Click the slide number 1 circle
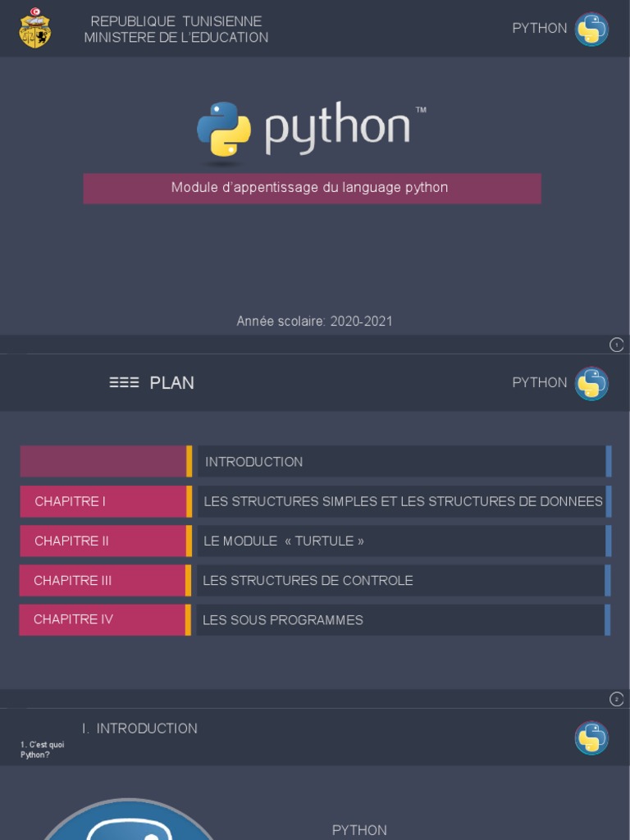Screen dimensions: 630x840 pyautogui.click(x=617, y=345)
